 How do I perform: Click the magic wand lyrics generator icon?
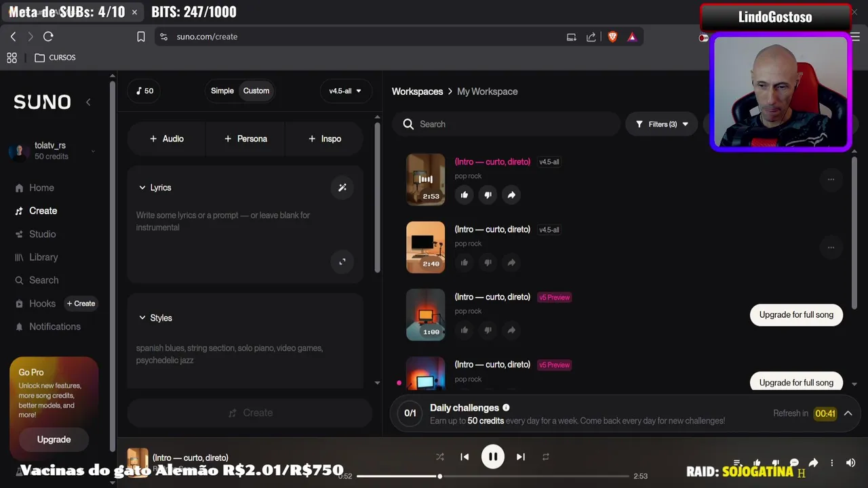coord(342,188)
